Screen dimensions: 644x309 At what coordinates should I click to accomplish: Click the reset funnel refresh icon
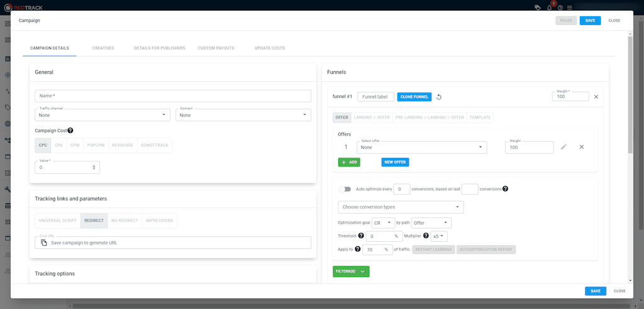tap(439, 97)
